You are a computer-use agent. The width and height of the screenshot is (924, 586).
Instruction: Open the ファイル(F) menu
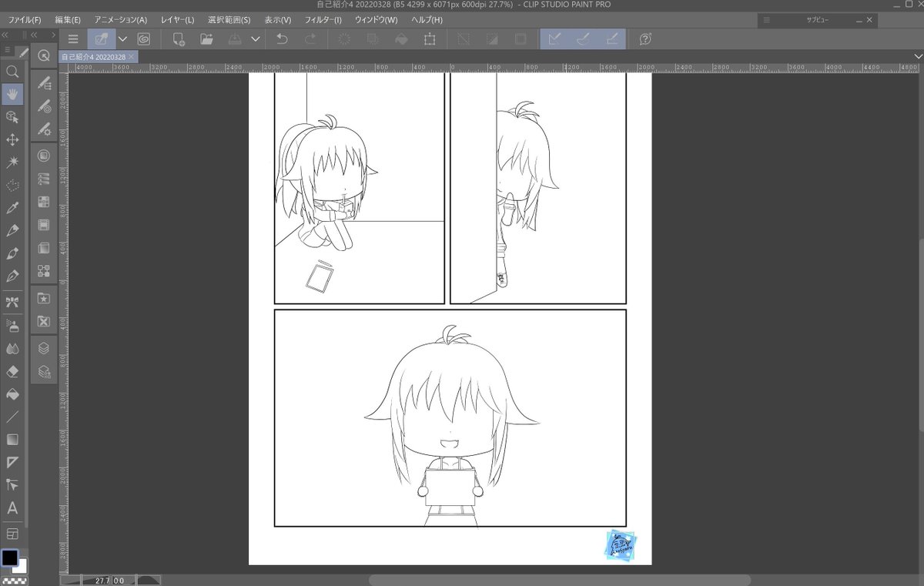point(25,20)
